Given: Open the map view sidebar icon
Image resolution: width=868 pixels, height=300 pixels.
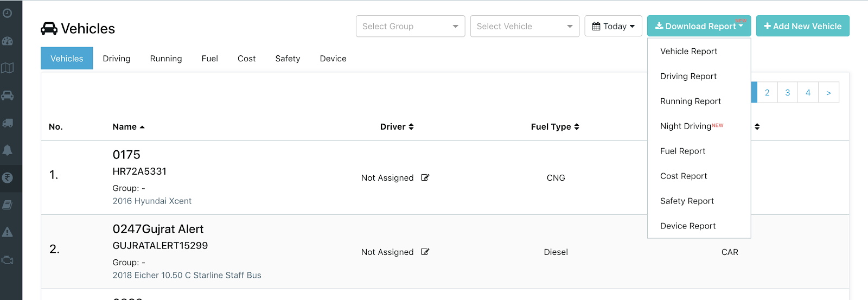Looking at the screenshot, I should point(8,68).
